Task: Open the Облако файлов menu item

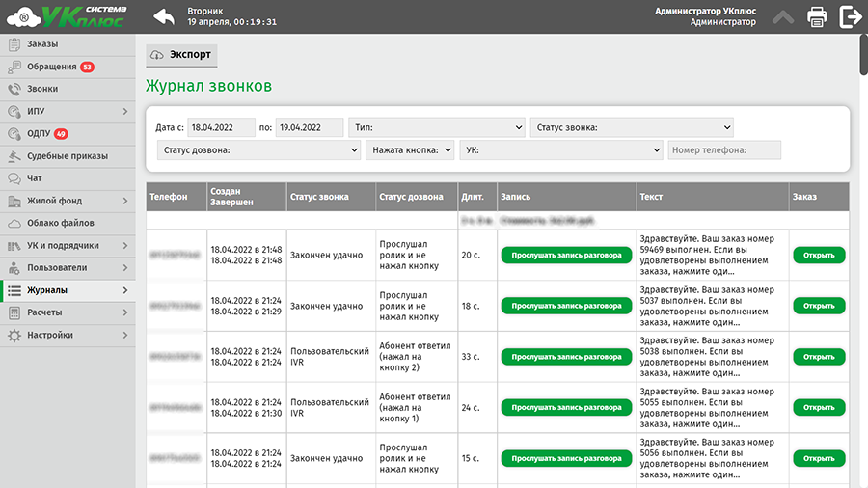Action: (68, 224)
